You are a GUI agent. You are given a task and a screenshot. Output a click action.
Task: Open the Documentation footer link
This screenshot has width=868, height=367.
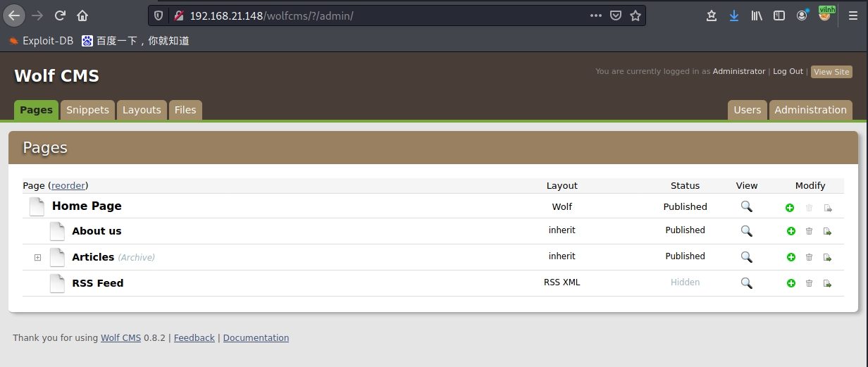pyautogui.click(x=256, y=338)
